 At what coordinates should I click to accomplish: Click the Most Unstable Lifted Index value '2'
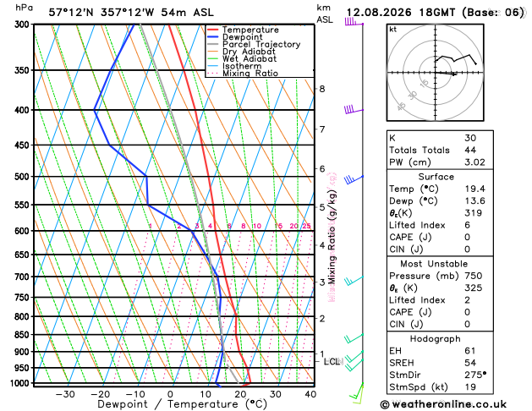[467, 300]
